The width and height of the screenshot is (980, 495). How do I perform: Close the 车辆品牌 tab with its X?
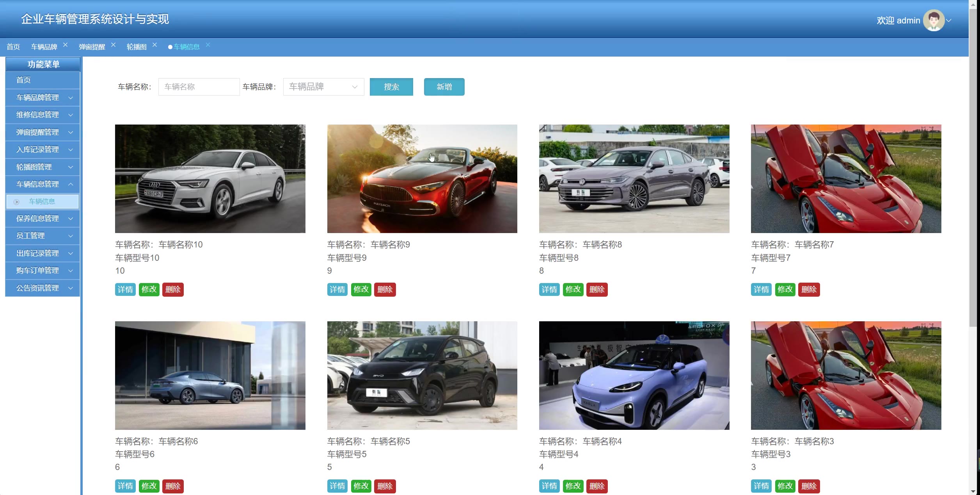(66, 45)
